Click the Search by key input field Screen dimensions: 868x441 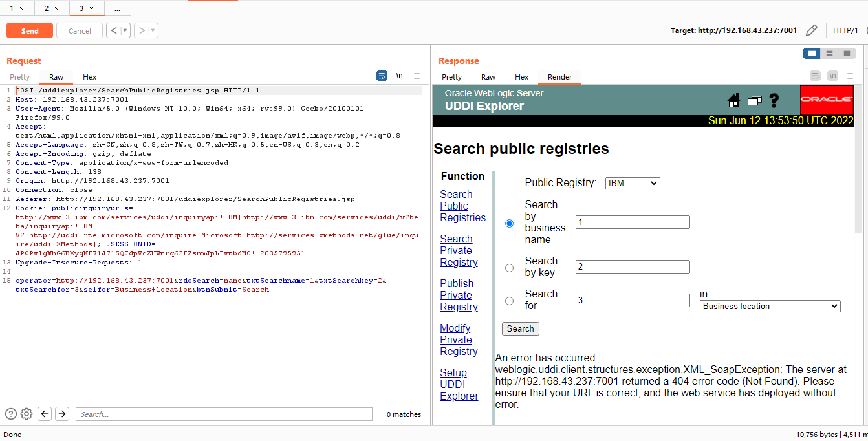pyautogui.click(x=633, y=266)
